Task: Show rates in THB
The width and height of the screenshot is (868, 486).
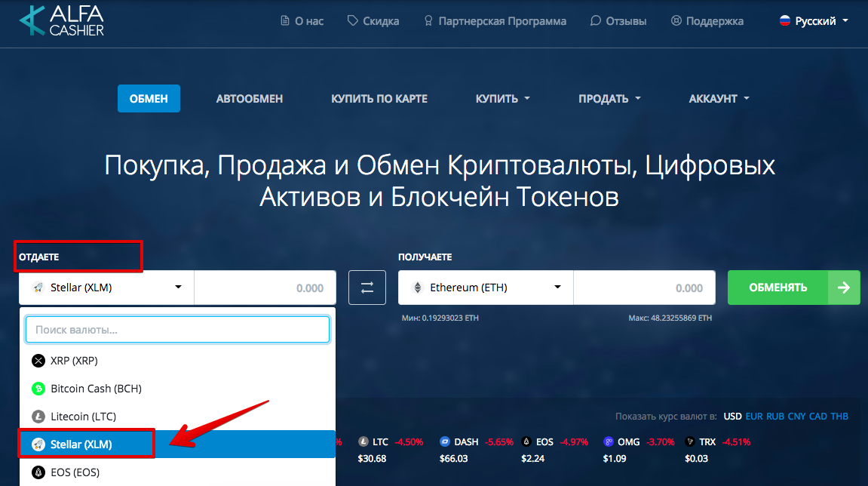Action: coord(839,416)
